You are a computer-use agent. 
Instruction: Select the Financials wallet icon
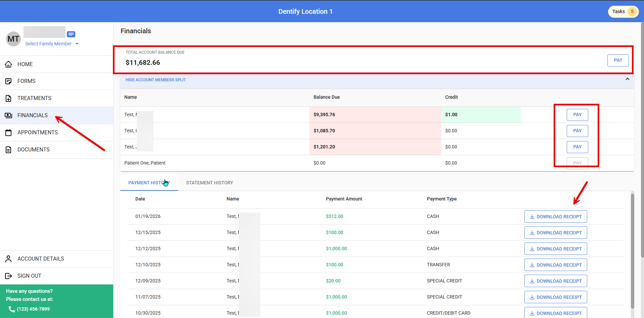pos(8,116)
